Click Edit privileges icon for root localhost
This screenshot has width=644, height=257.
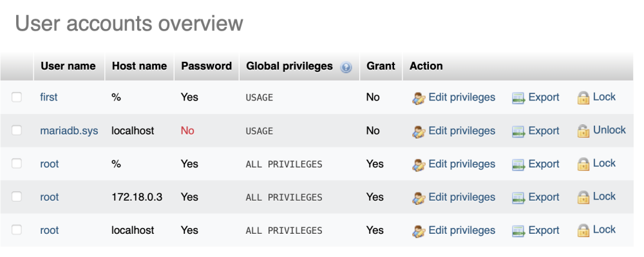pyautogui.click(x=419, y=231)
